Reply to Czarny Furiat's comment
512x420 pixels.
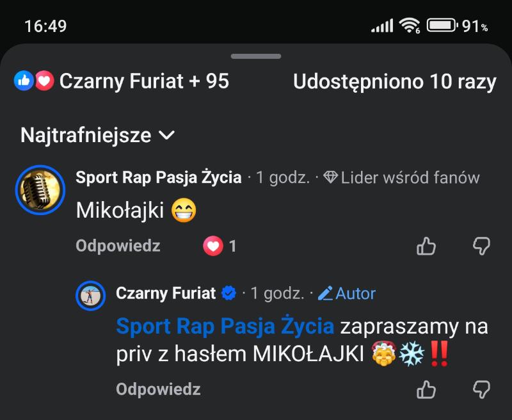158,389
